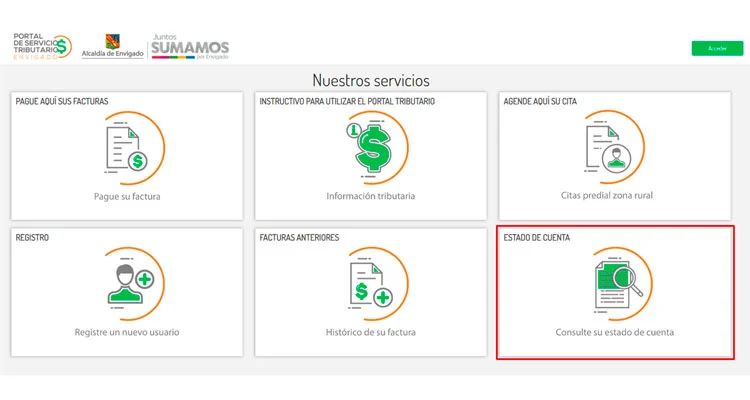
Task: Click the add new user icon
Action: coord(134,284)
